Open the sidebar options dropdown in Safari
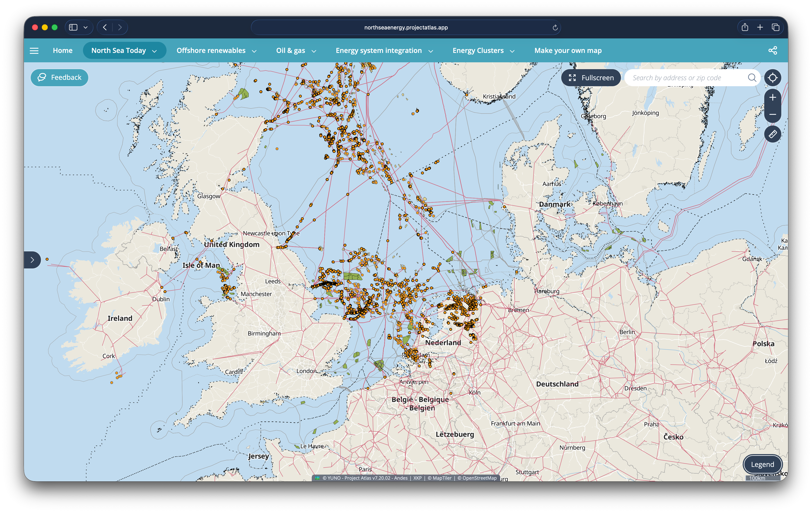 click(x=86, y=27)
